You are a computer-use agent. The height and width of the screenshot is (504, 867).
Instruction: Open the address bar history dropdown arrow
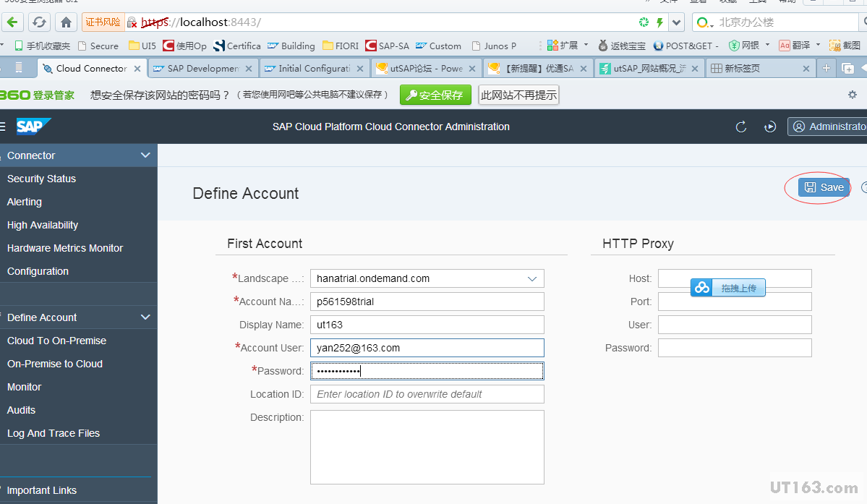coord(676,22)
